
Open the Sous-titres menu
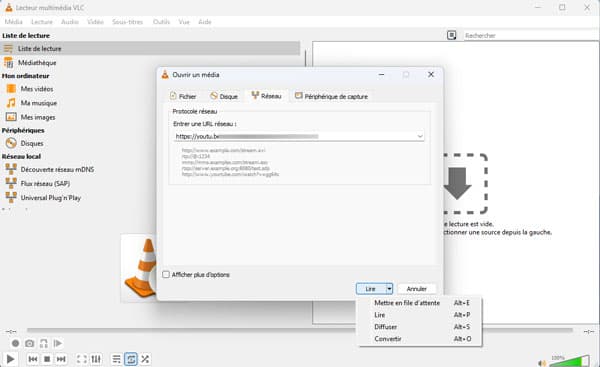coord(127,22)
